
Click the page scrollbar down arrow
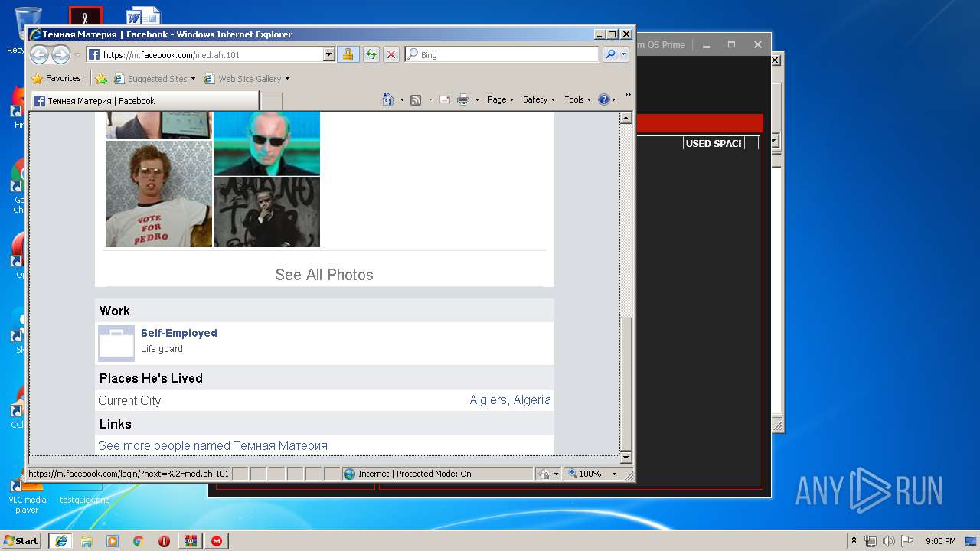[x=626, y=458]
